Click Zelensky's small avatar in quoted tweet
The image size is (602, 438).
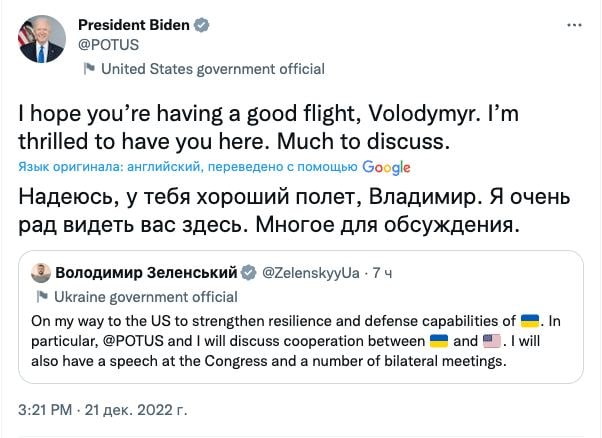pyautogui.click(x=42, y=273)
